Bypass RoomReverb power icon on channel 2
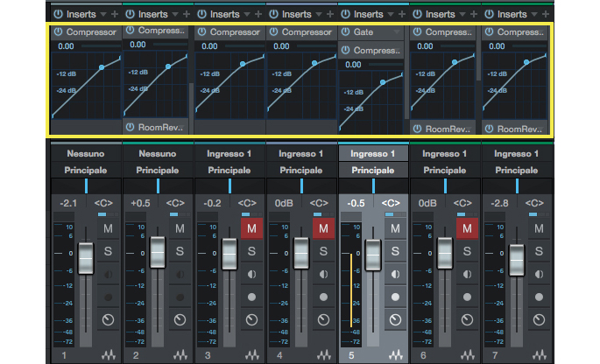This screenshot has height=364, width=600. (x=130, y=128)
